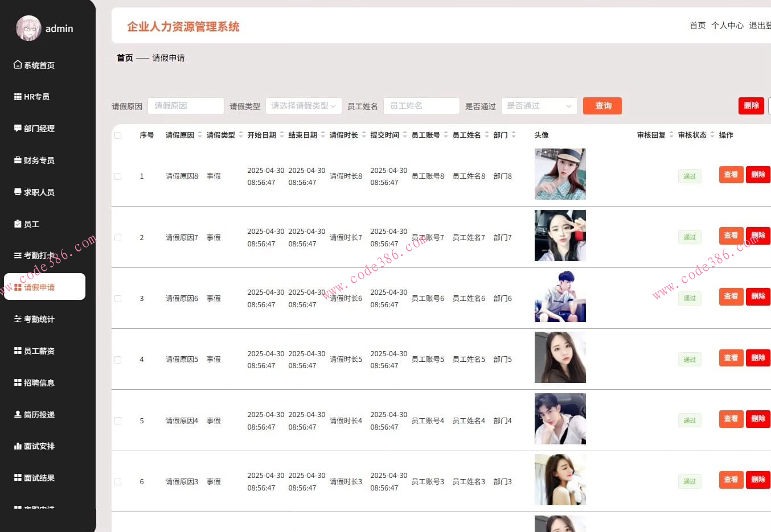Open the 员工薪资 sidebar item
Viewport: 771px width, 532px height.
(x=38, y=350)
